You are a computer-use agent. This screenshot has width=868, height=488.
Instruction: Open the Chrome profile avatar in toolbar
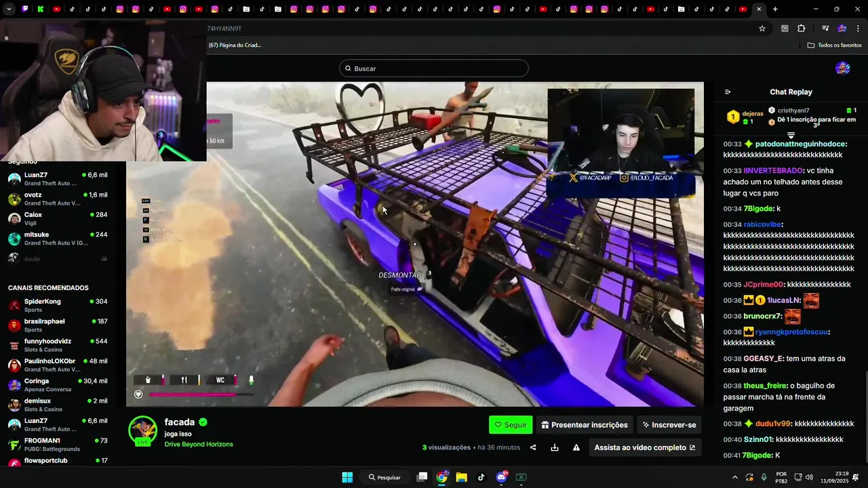842,28
